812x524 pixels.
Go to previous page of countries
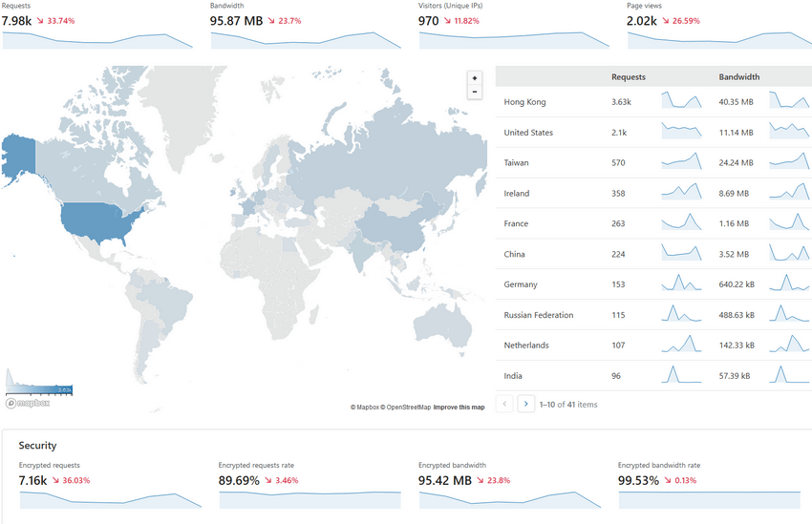pos(505,404)
